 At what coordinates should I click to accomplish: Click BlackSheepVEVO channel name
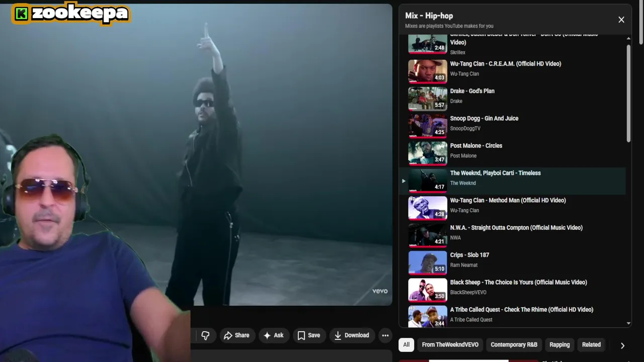(468, 292)
